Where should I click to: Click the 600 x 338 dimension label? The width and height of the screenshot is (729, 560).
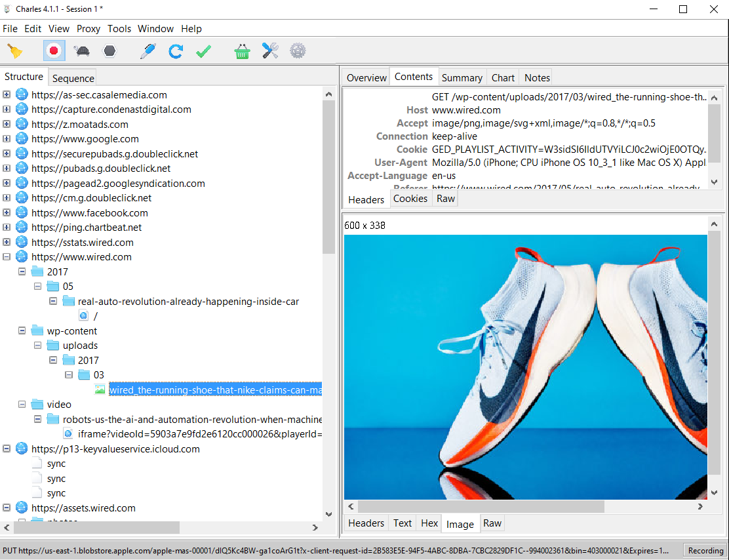365,226
